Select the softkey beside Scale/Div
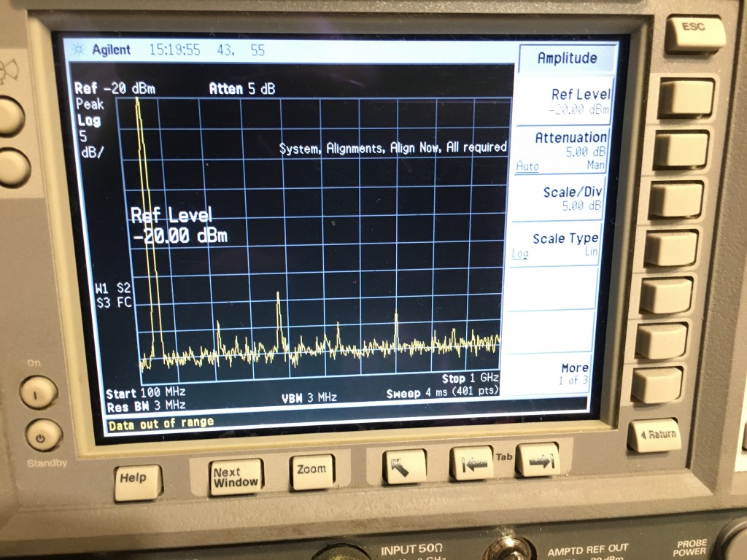Viewport: 747px width, 560px height. tap(676, 198)
